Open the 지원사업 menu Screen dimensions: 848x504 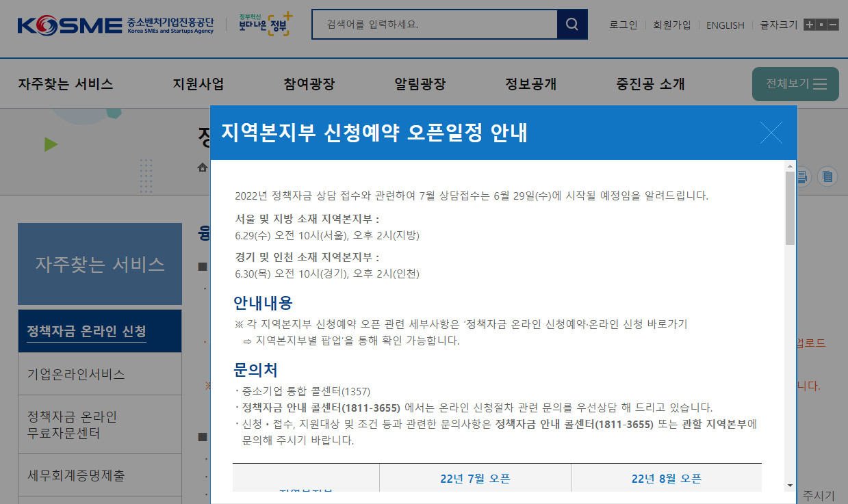tap(197, 84)
